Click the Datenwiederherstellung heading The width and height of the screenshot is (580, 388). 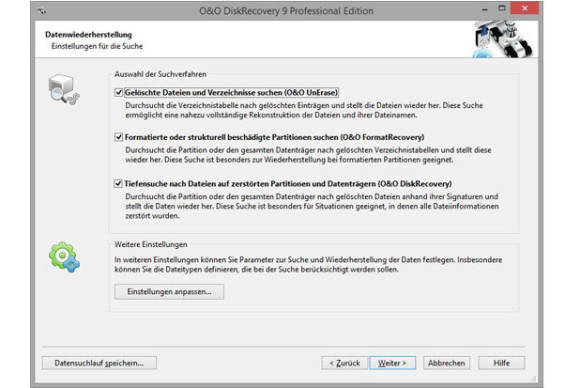88,34
